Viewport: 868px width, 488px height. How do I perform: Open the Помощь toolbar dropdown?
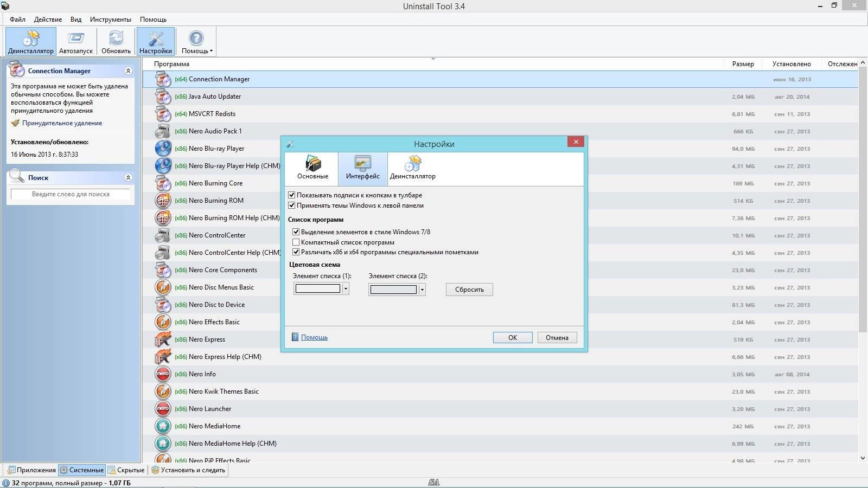(196, 42)
